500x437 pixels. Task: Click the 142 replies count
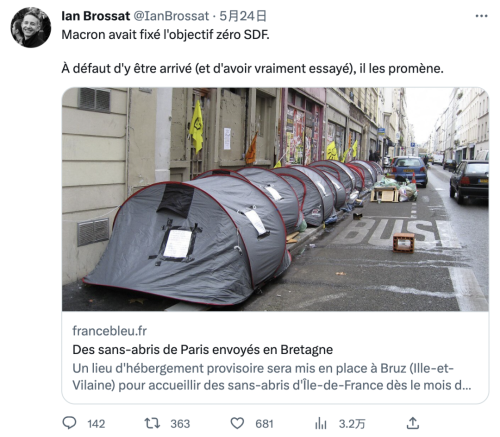point(96,424)
